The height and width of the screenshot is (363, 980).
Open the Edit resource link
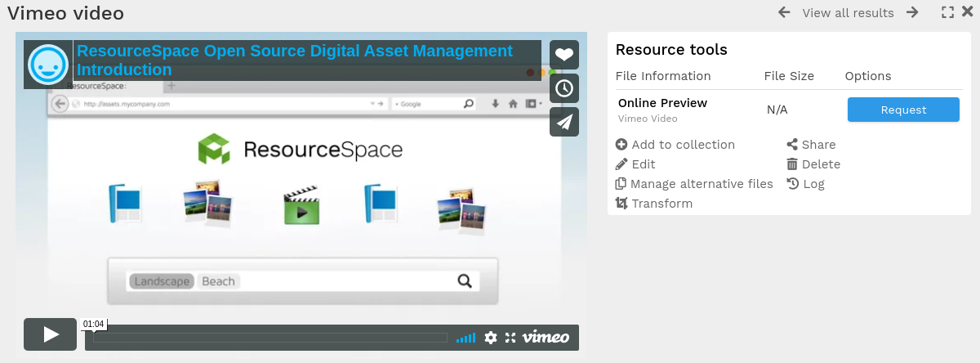click(644, 164)
